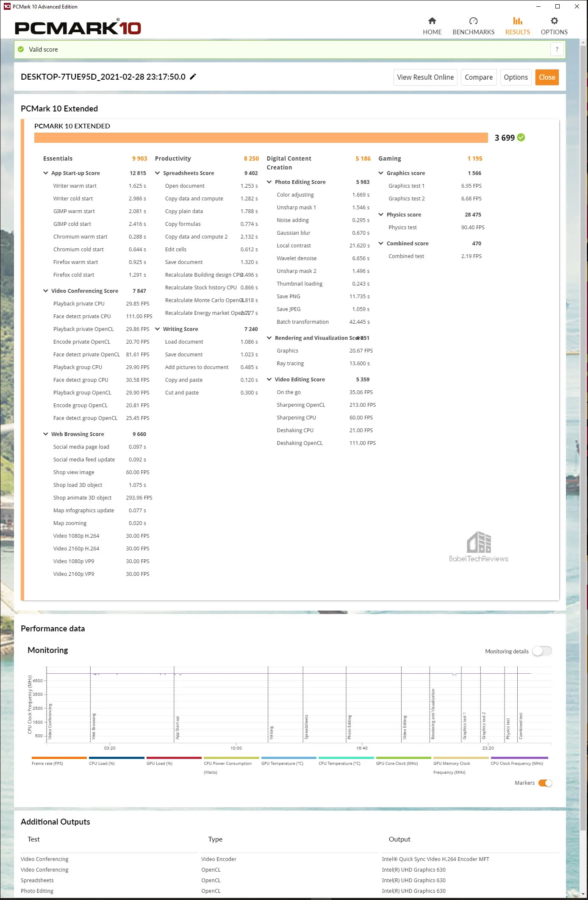Click the Sharpening OpenCL result row

(x=326, y=405)
